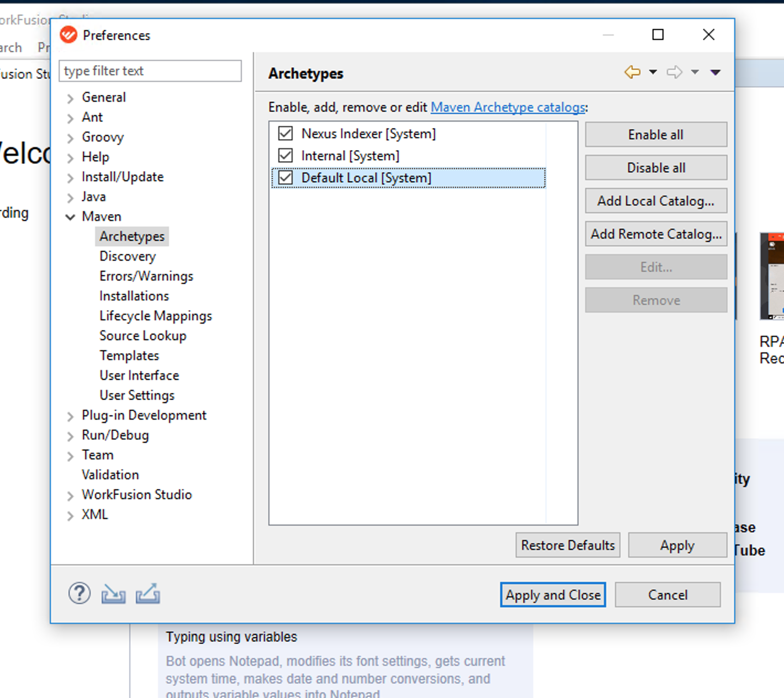784x698 pixels.
Task: Click the Export preferences icon
Action: (x=148, y=594)
